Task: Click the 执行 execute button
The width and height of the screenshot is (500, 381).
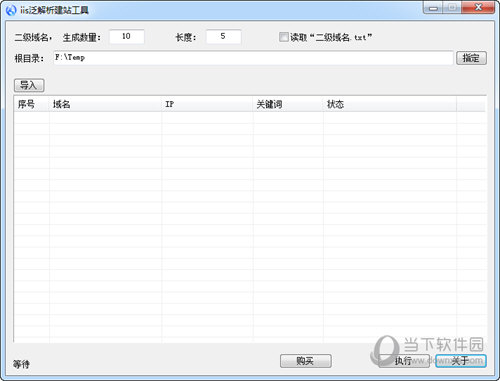Action: pyautogui.click(x=404, y=361)
